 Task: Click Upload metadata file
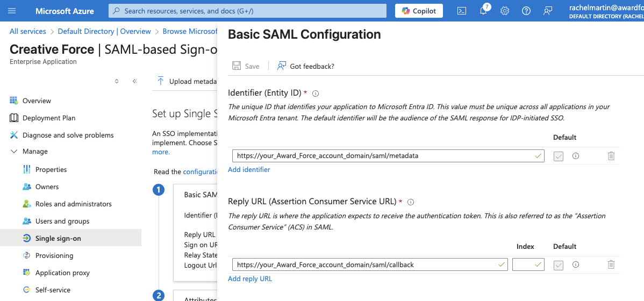pyautogui.click(x=187, y=81)
